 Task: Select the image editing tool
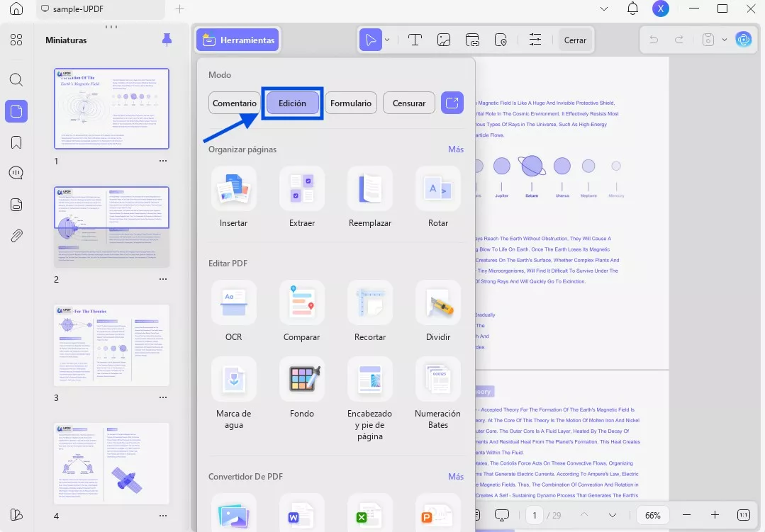(444, 40)
